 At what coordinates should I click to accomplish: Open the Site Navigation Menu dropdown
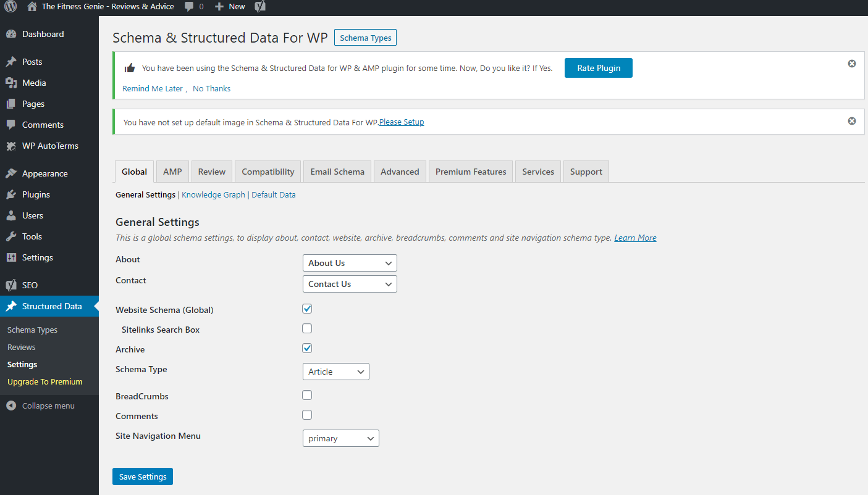(x=341, y=438)
